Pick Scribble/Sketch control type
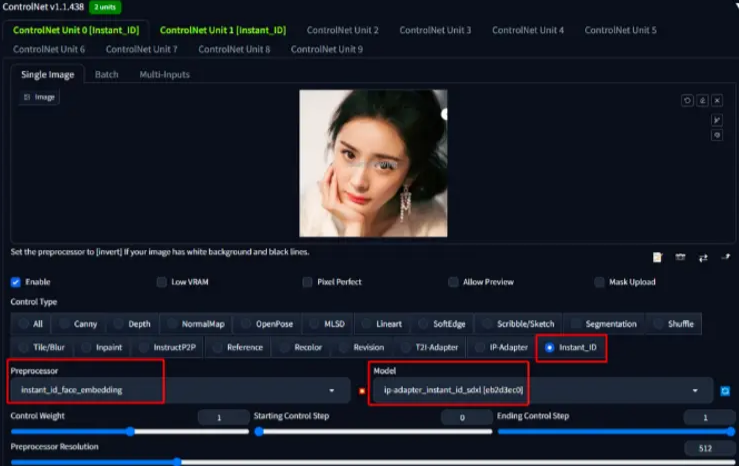The width and height of the screenshot is (739, 466). [518, 324]
